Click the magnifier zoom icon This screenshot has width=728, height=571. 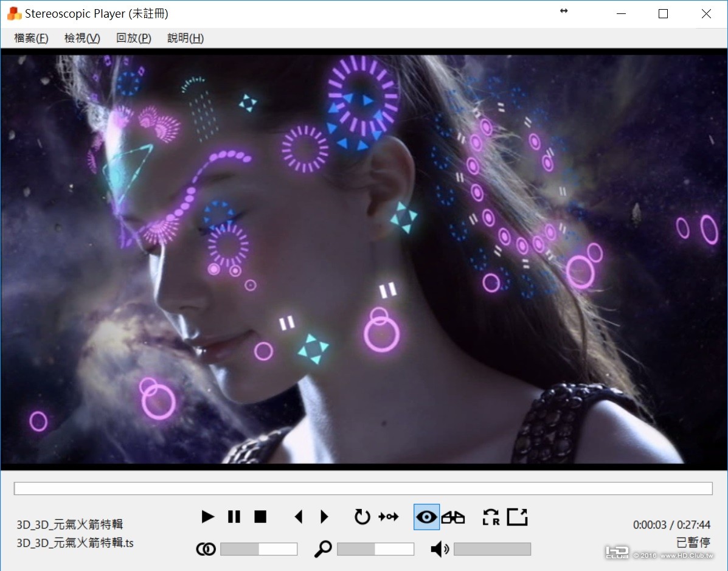pos(323,549)
